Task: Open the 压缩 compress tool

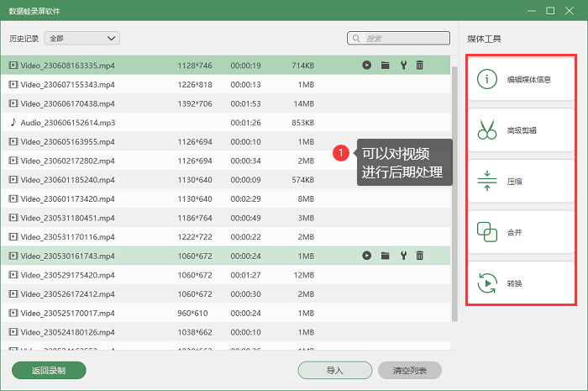Action: click(522, 182)
